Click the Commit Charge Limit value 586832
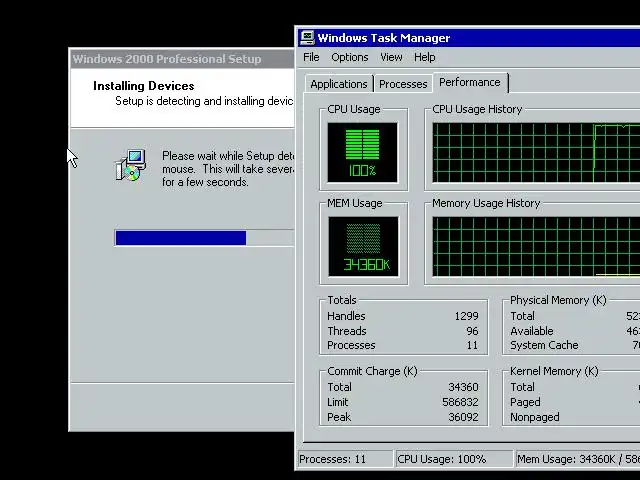The image size is (640, 480). point(460,402)
